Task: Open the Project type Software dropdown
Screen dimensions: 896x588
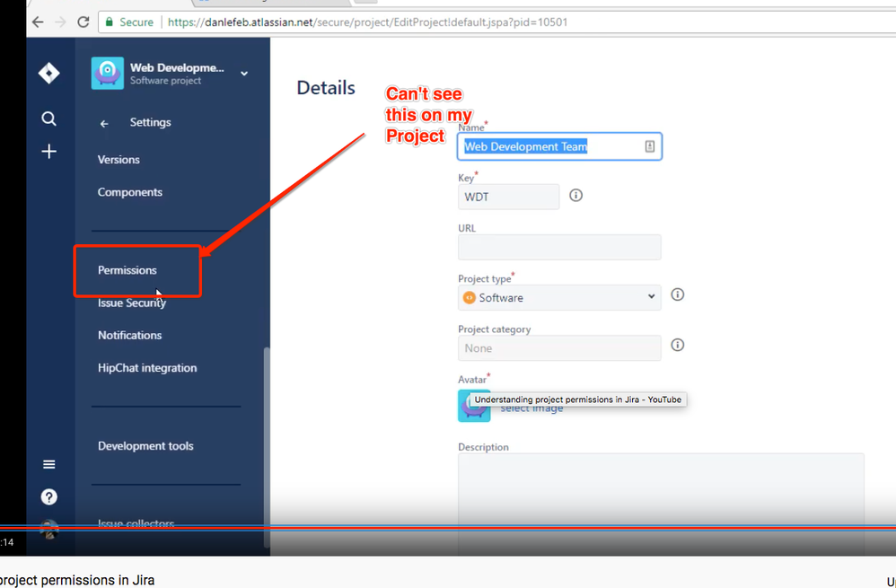Action: point(559,298)
